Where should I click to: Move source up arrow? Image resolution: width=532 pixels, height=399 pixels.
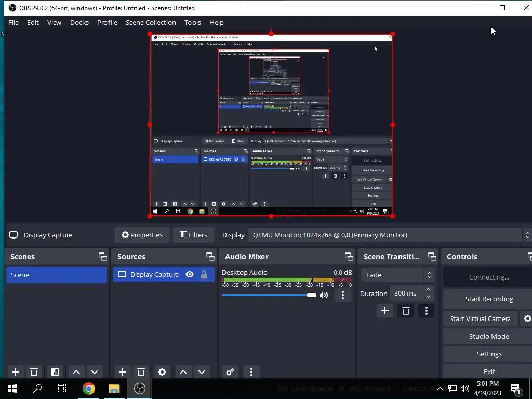point(183,372)
